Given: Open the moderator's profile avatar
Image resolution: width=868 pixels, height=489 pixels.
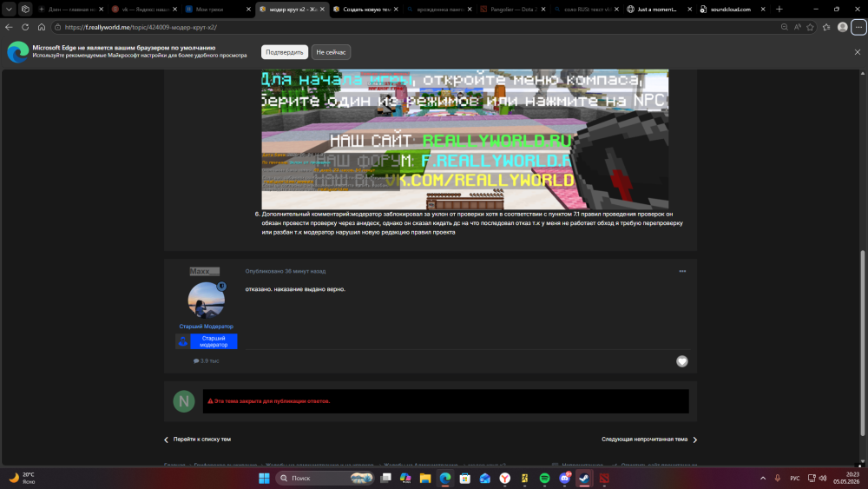Looking at the screenshot, I should (207, 300).
